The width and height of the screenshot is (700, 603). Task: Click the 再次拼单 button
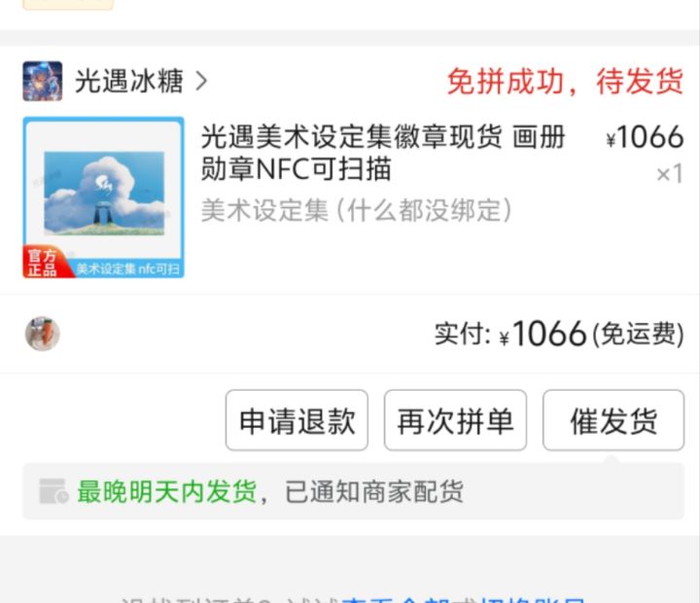click(x=455, y=420)
